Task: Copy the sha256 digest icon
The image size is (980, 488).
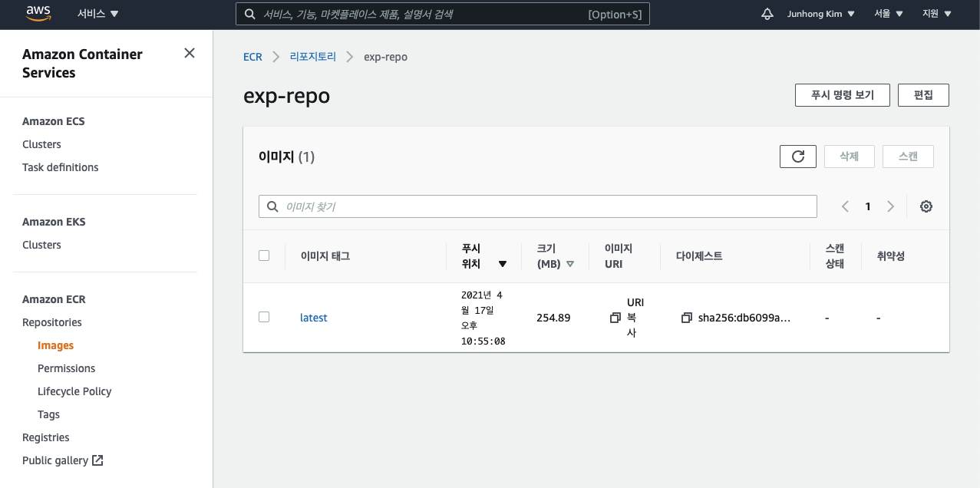Action: [687, 318]
